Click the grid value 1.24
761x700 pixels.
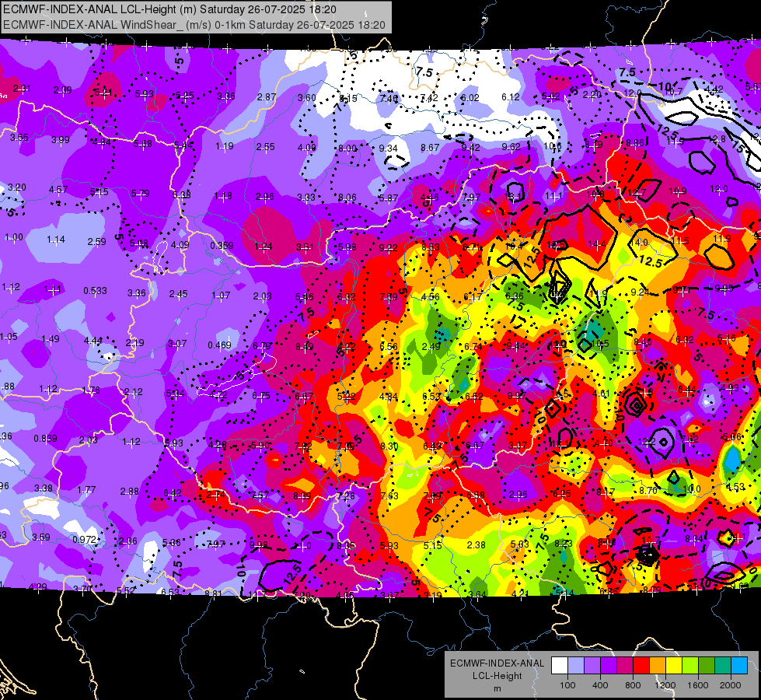[264, 247]
